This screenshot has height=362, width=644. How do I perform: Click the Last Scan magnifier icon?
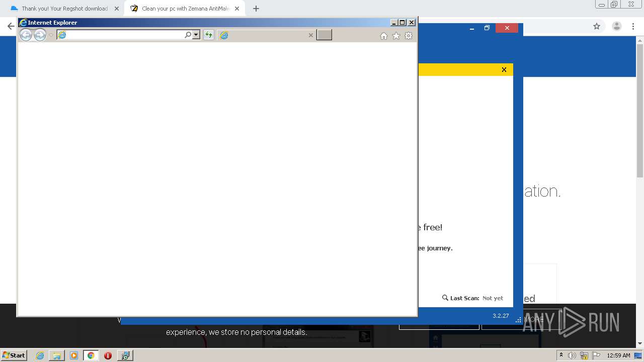pos(445,298)
